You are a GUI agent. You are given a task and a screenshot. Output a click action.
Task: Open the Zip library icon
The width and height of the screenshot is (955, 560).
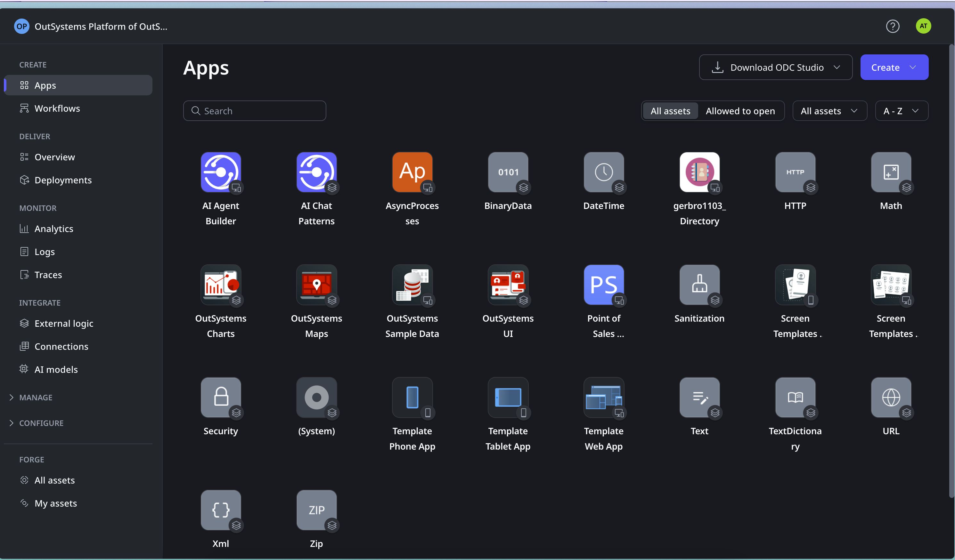click(316, 510)
